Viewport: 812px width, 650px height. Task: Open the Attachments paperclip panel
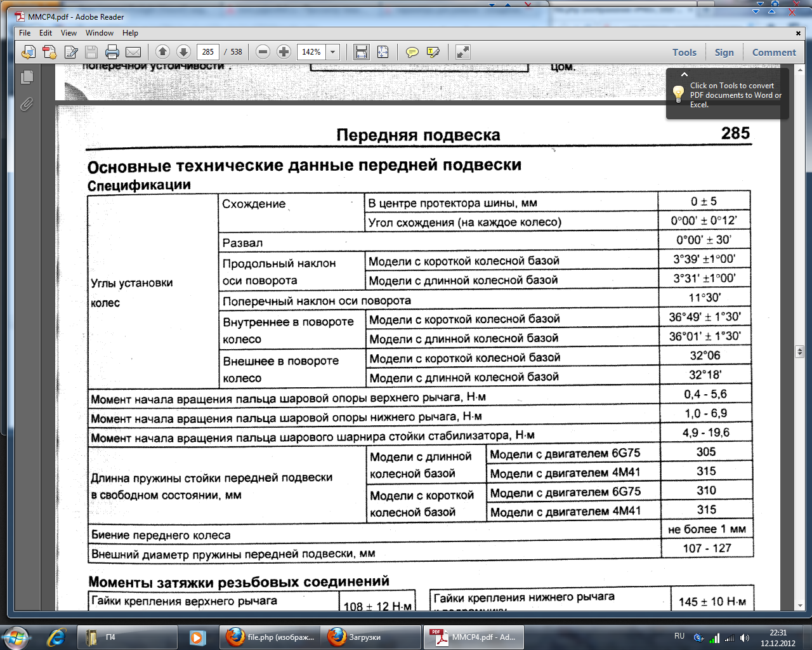point(27,104)
